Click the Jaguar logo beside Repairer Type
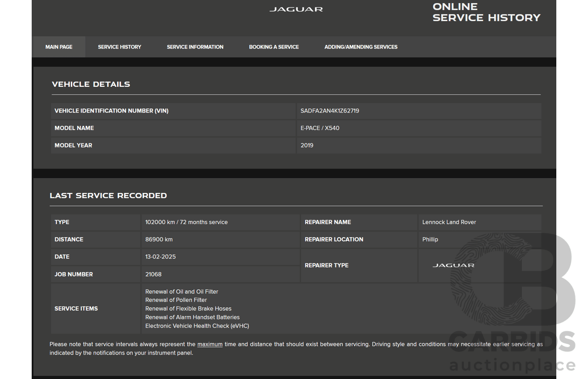588x379 pixels. [x=453, y=266]
